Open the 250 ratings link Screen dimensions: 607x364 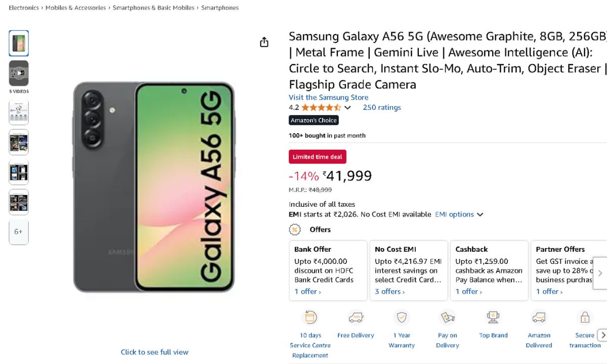click(381, 108)
